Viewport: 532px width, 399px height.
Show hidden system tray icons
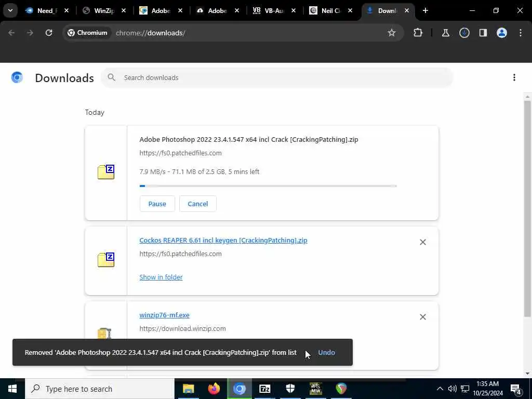tap(440, 389)
